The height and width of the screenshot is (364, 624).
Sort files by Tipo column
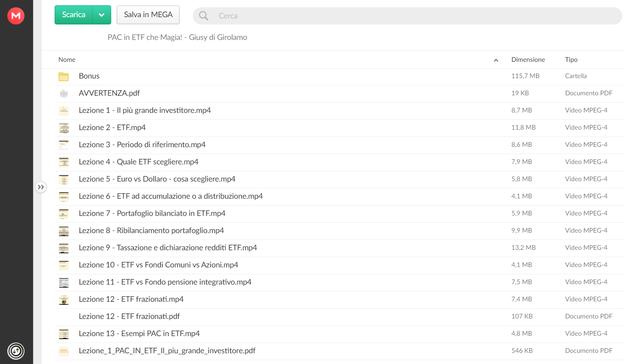coord(571,60)
